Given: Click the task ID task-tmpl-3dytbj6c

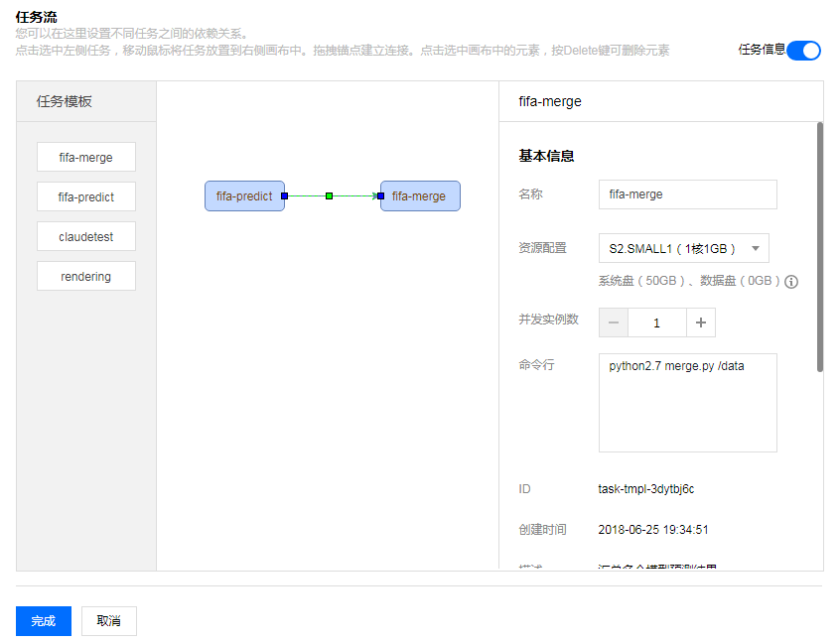Looking at the screenshot, I should (x=646, y=489).
